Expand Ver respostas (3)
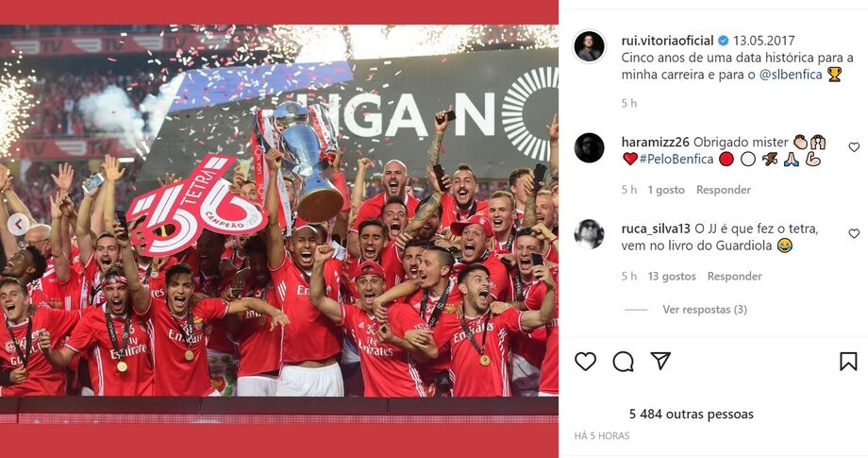The image size is (868, 458). coord(705,310)
